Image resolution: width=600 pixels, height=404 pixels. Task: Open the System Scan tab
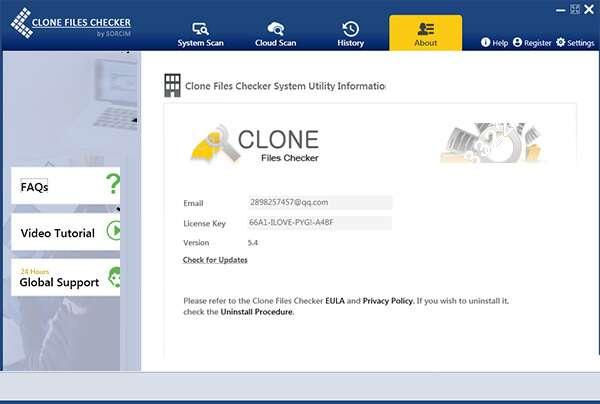[x=200, y=34]
